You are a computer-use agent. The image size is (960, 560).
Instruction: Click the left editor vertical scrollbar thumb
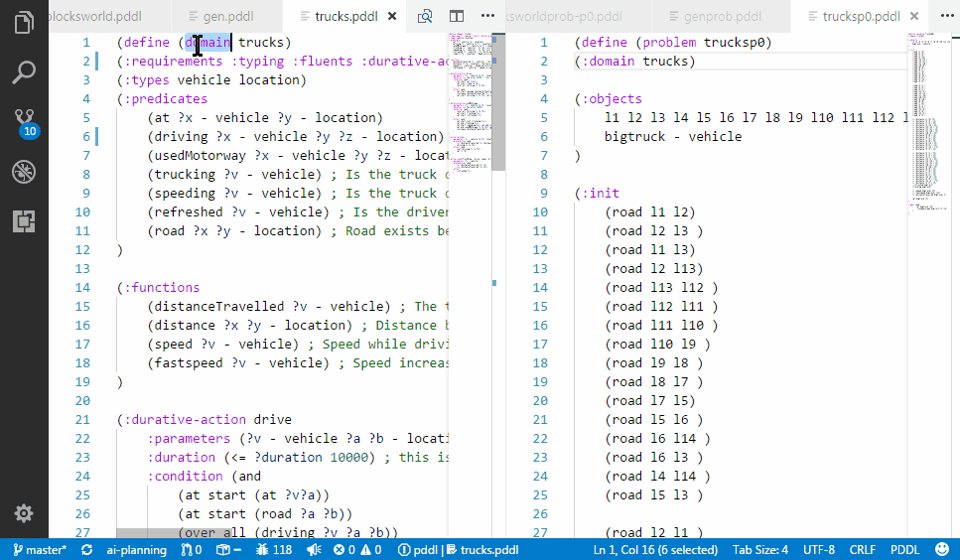(498, 102)
